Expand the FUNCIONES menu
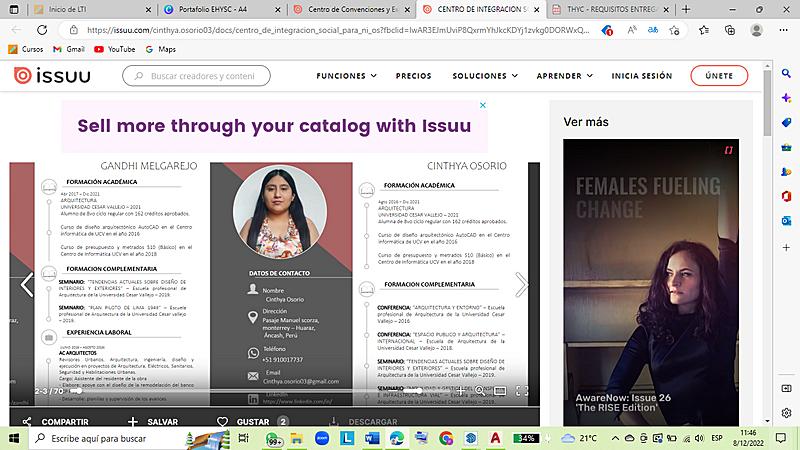The width and height of the screenshot is (800, 450). pos(346,76)
